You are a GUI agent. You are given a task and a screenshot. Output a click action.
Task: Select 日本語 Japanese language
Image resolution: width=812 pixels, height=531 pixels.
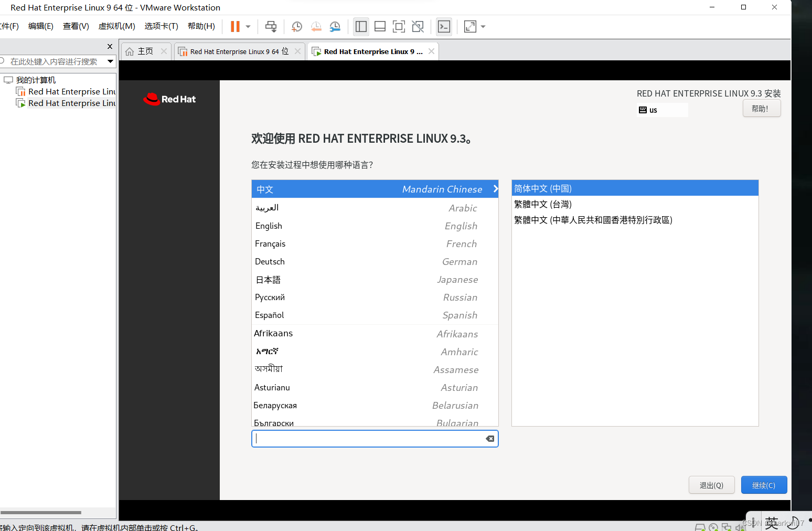point(375,279)
